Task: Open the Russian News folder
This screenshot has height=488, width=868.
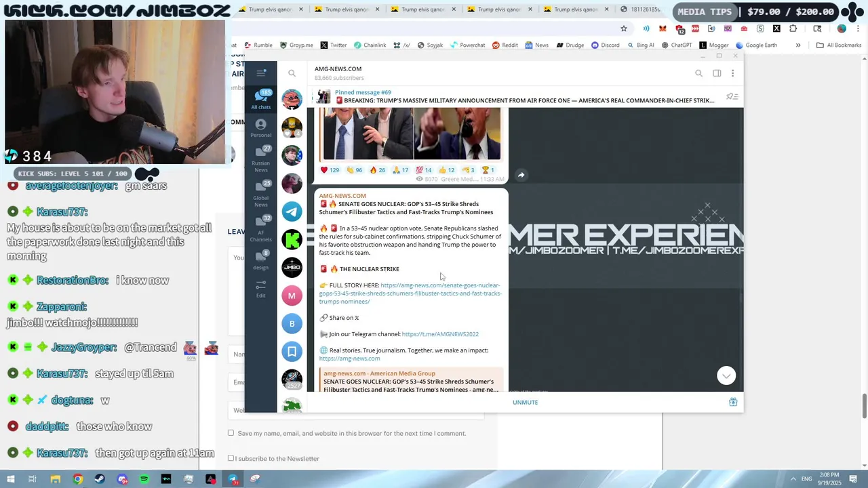Action: click(x=261, y=159)
